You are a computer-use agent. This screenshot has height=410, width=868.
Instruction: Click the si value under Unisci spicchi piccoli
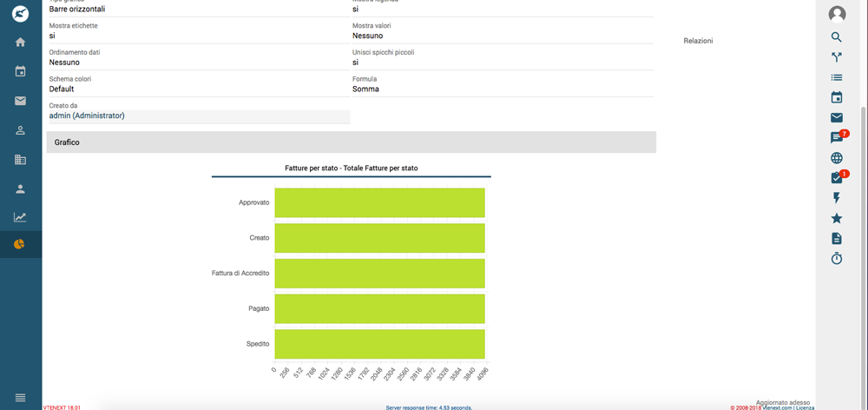[x=355, y=62]
